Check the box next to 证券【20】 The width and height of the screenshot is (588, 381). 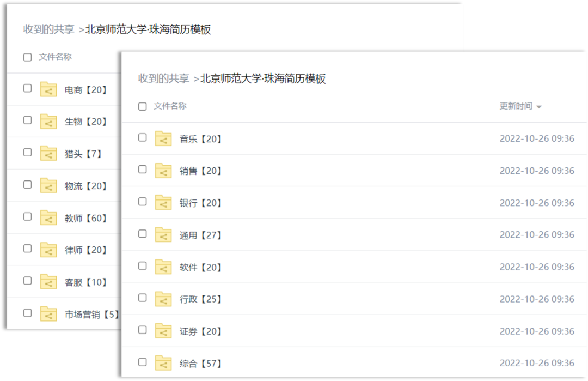[x=143, y=330]
